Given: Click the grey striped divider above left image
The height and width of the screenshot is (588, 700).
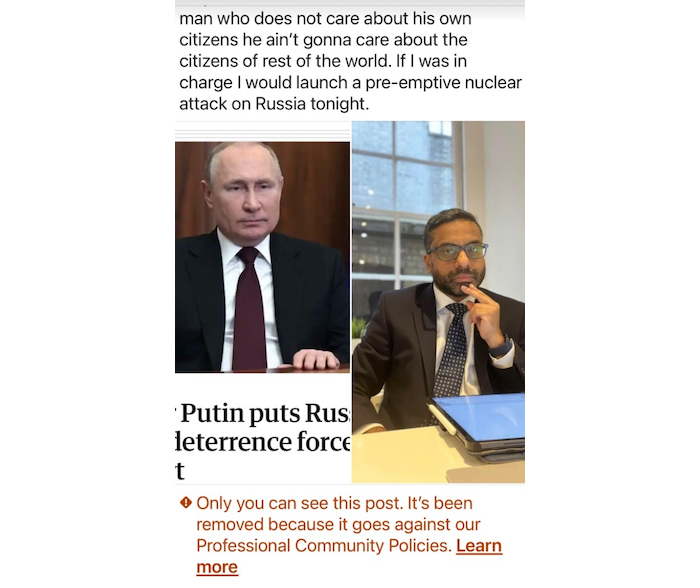Looking at the screenshot, I should tap(262, 133).
